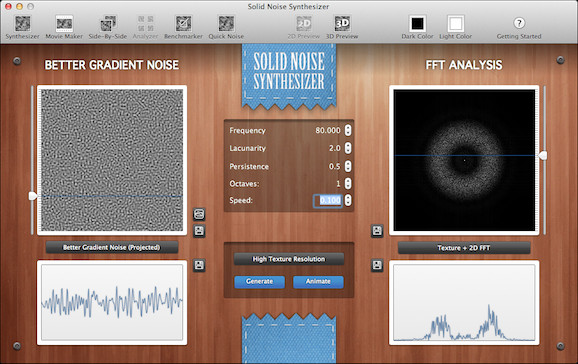Open the Better Gradient Noise (Projected) dropdown

pyautogui.click(x=112, y=247)
